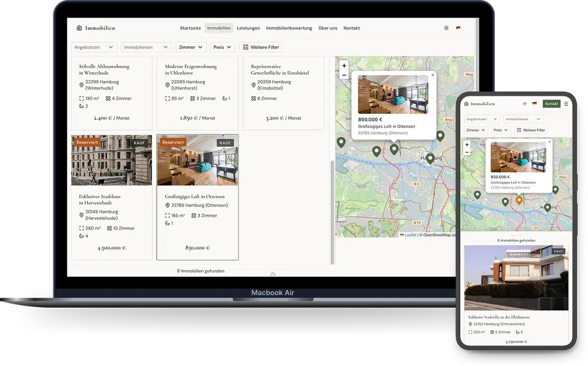Toggle light/dark theme sun icon on laptop
Viewport: 588px width, 366px height.
(x=446, y=28)
